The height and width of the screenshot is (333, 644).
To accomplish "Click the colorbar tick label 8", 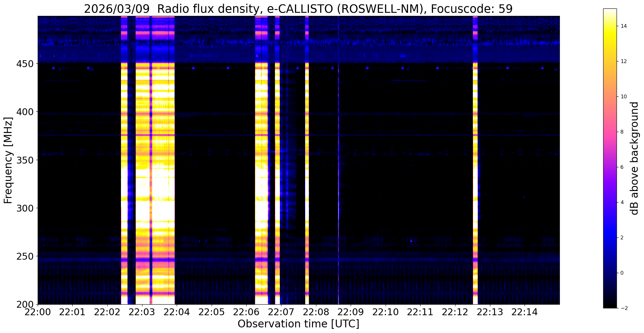I will pos(622,132).
